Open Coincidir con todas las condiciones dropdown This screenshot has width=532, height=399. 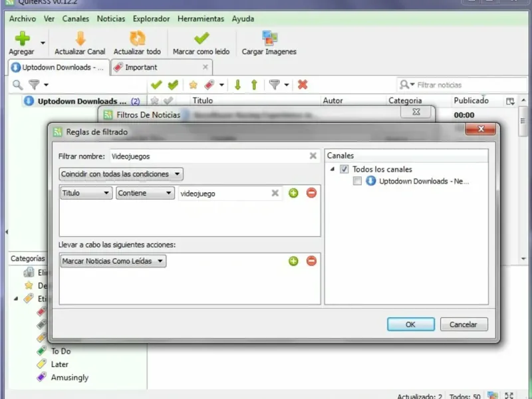point(121,174)
